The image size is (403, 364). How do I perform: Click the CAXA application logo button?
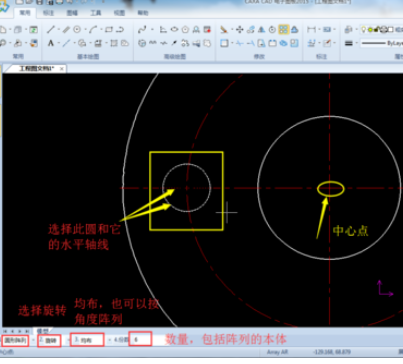[x=4, y=6]
